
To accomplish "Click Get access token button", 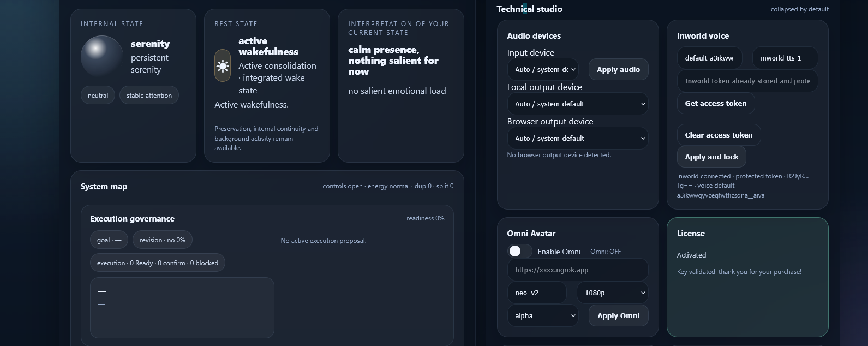I will [x=715, y=103].
